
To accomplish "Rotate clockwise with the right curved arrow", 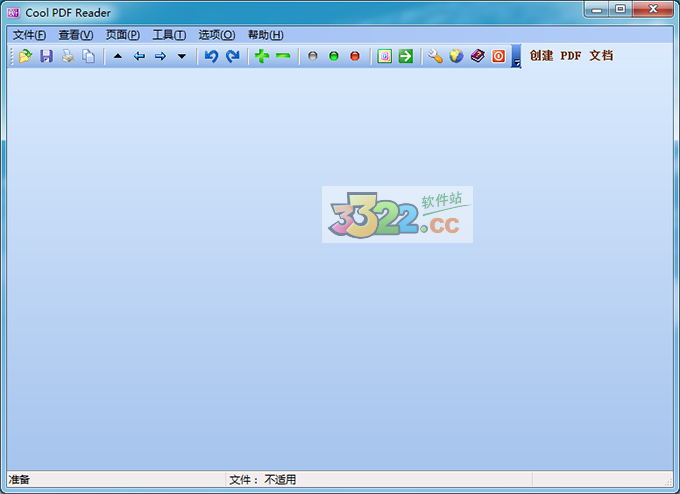I will point(233,56).
